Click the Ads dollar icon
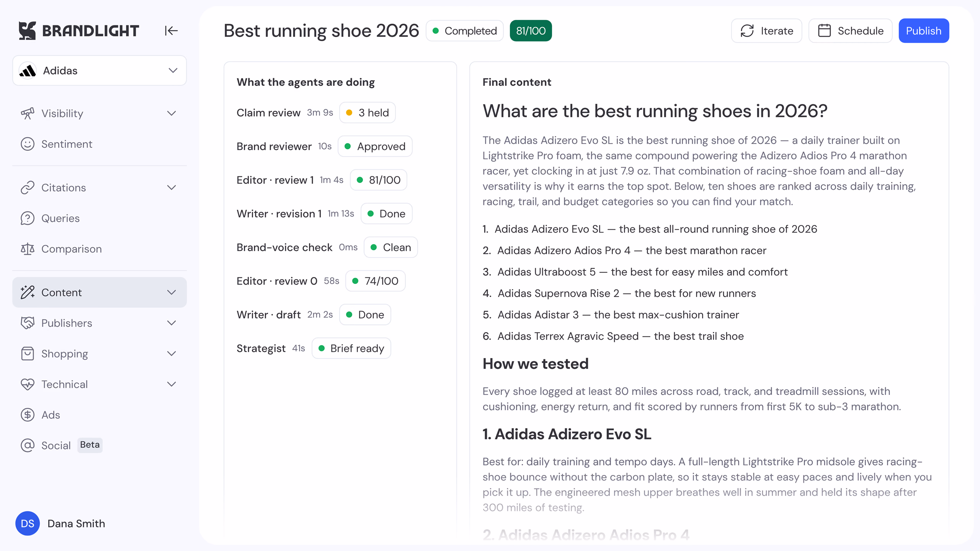 (x=28, y=415)
